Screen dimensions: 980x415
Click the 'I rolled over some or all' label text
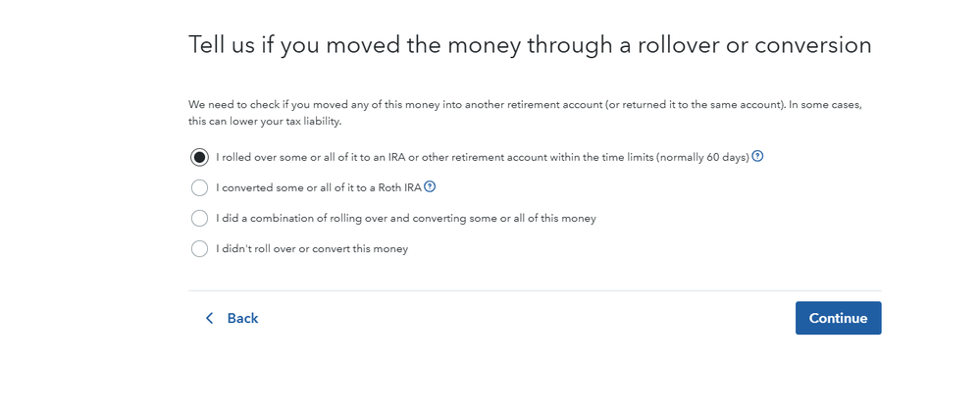click(x=483, y=158)
